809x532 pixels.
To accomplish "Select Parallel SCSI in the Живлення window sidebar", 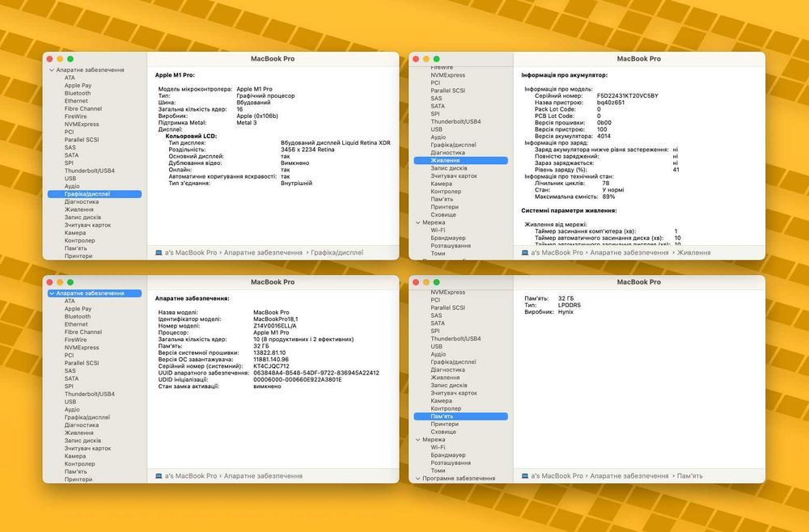I will pyautogui.click(x=448, y=91).
